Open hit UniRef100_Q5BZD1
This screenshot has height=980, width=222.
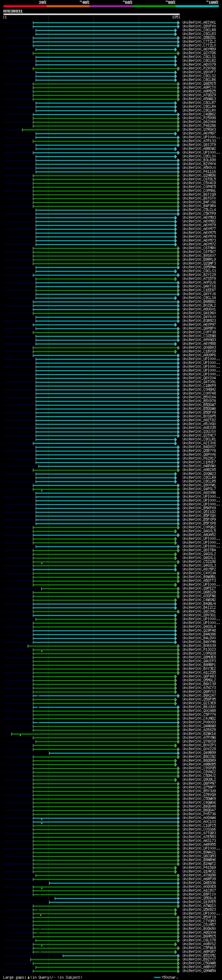point(199,38)
